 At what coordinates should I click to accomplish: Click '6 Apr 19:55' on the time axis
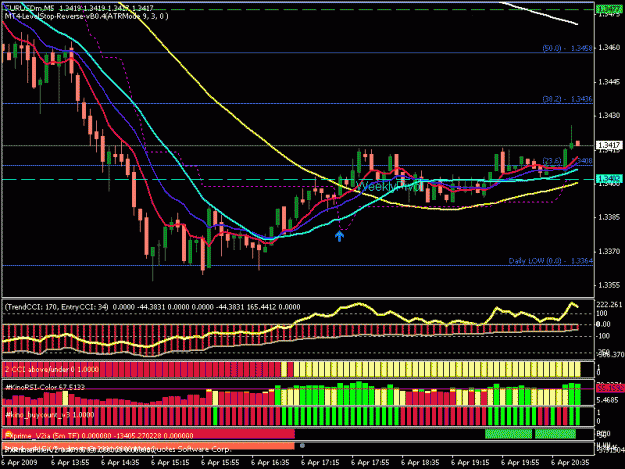point(520,463)
